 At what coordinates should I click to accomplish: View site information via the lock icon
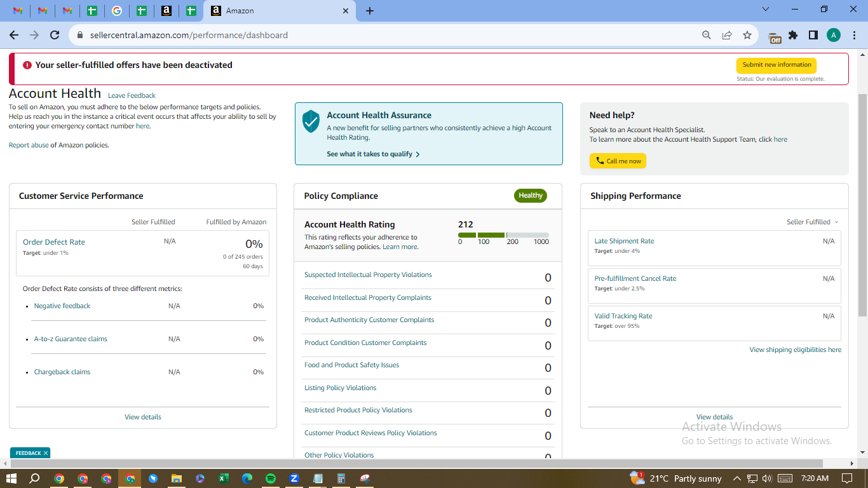tap(80, 36)
